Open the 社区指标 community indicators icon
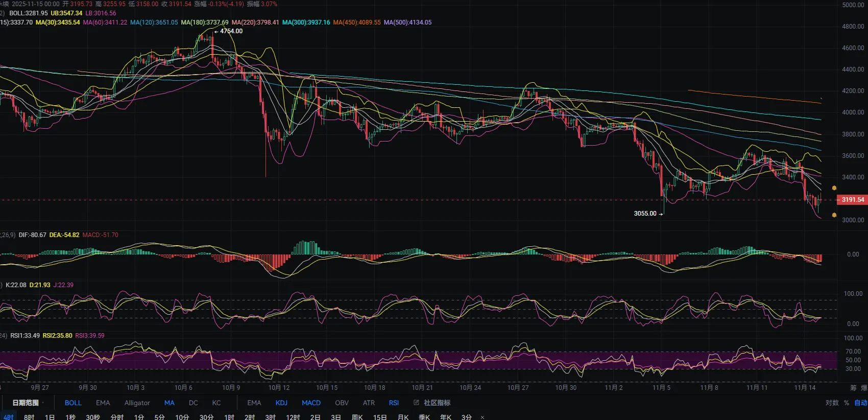Image resolution: width=868 pixels, height=420 pixels. coord(417,403)
